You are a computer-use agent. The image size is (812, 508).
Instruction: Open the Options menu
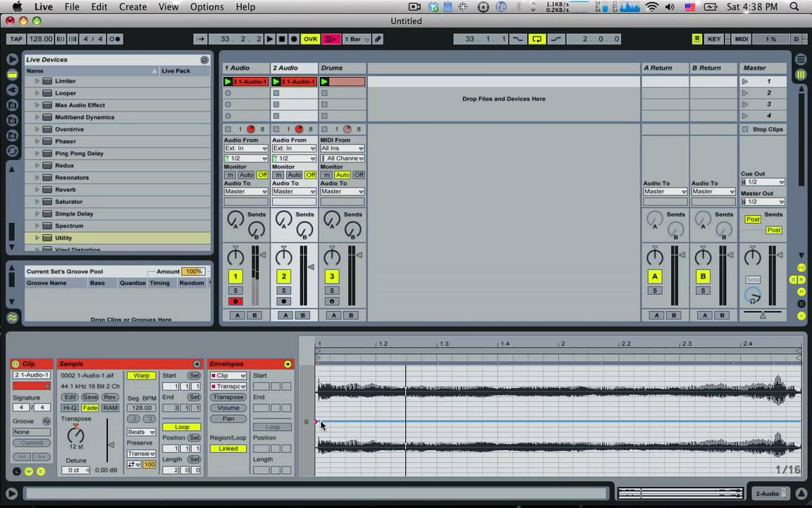(207, 7)
